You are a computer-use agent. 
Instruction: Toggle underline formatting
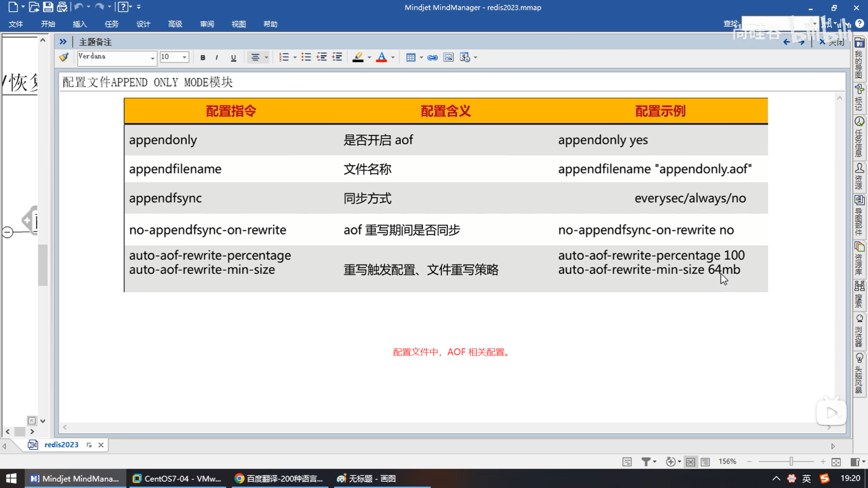[x=233, y=57]
